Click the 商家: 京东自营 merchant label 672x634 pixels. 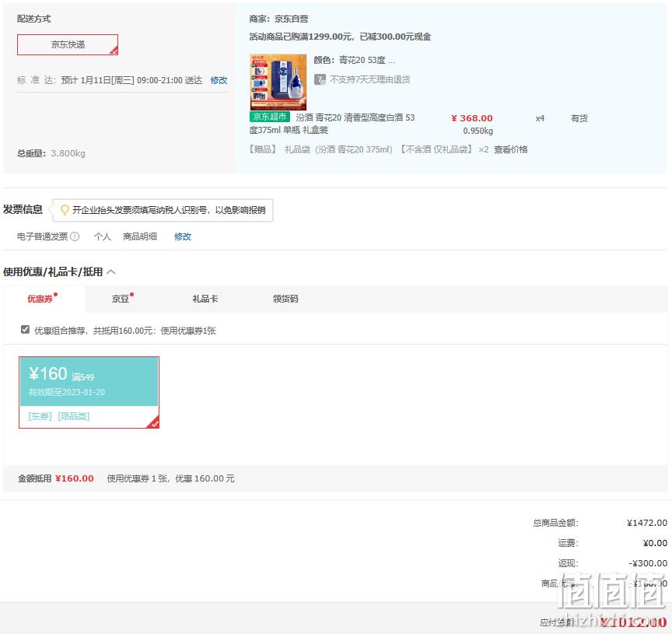[x=278, y=19]
